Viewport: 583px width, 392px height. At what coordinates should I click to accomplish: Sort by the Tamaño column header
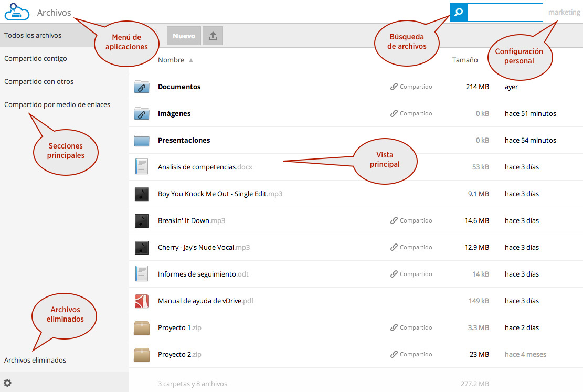465,60
